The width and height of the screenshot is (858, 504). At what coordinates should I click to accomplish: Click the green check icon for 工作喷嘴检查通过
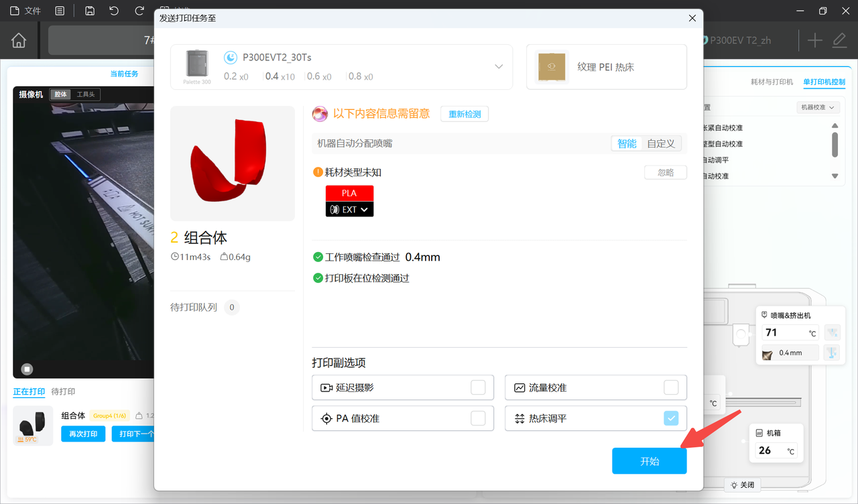[318, 257]
